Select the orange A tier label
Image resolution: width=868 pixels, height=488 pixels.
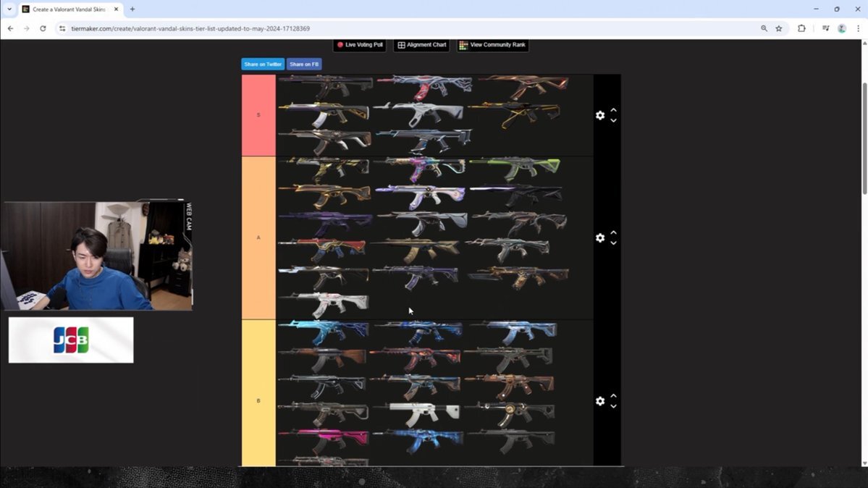(x=258, y=237)
